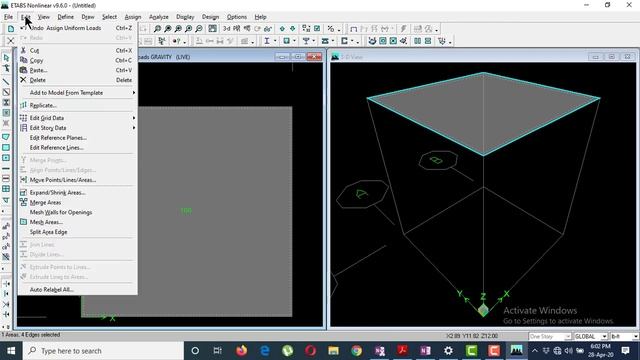Choose Expand/Shrink Areas...
Screen dimensions: 640x360
click(x=78, y=193)
